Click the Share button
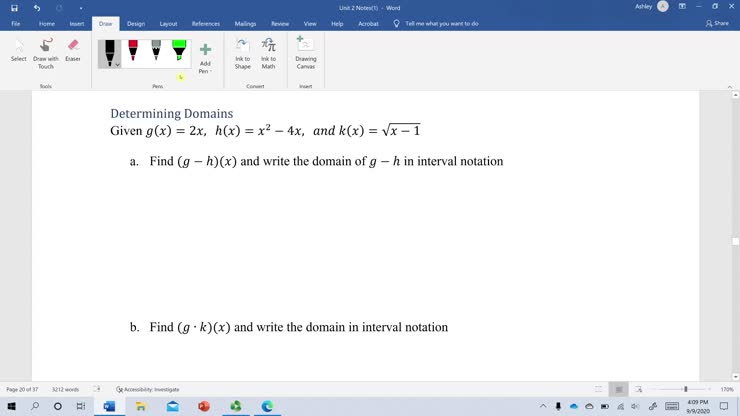The width and height of the screenshot is (740, 416). [717, 23]
